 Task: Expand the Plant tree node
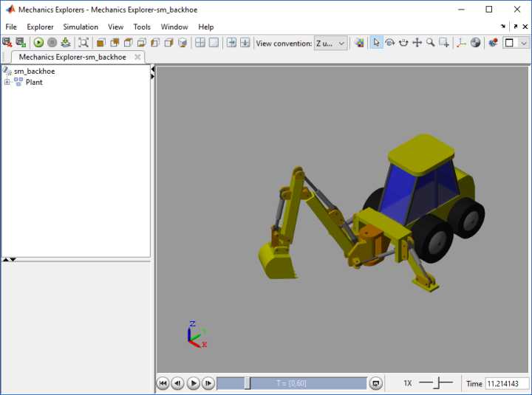(7, 82)
